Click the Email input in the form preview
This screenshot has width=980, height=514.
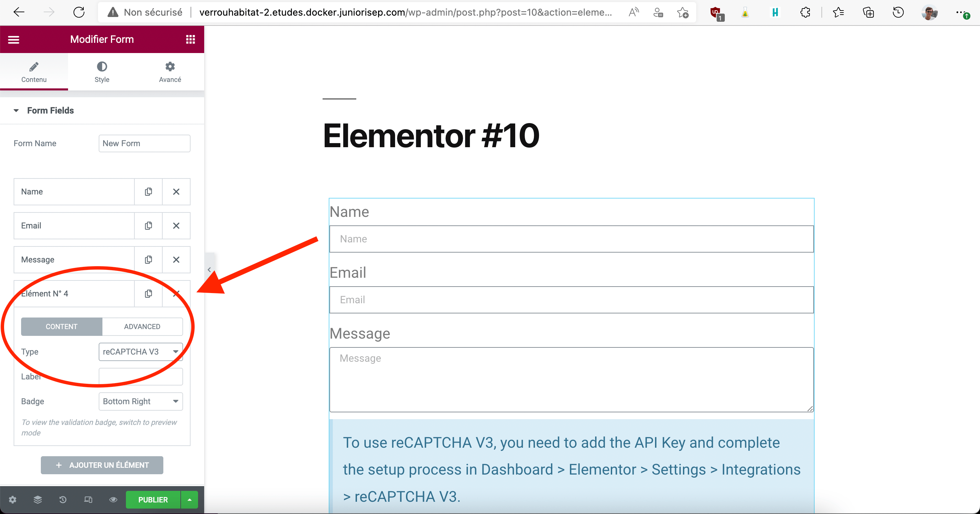[571, 299]
